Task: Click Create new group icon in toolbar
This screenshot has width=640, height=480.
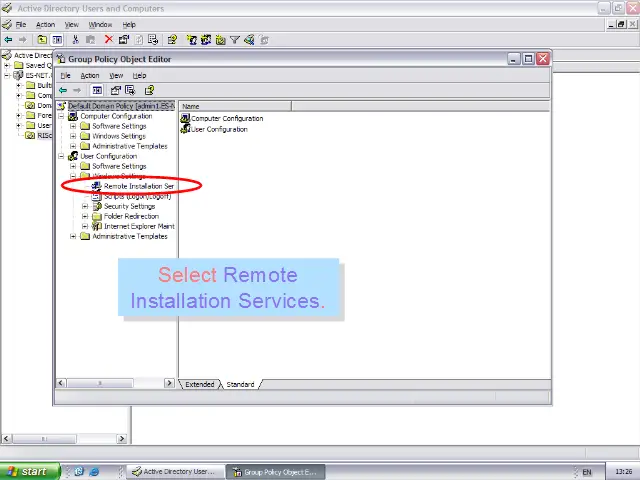Action: point(206,40)
